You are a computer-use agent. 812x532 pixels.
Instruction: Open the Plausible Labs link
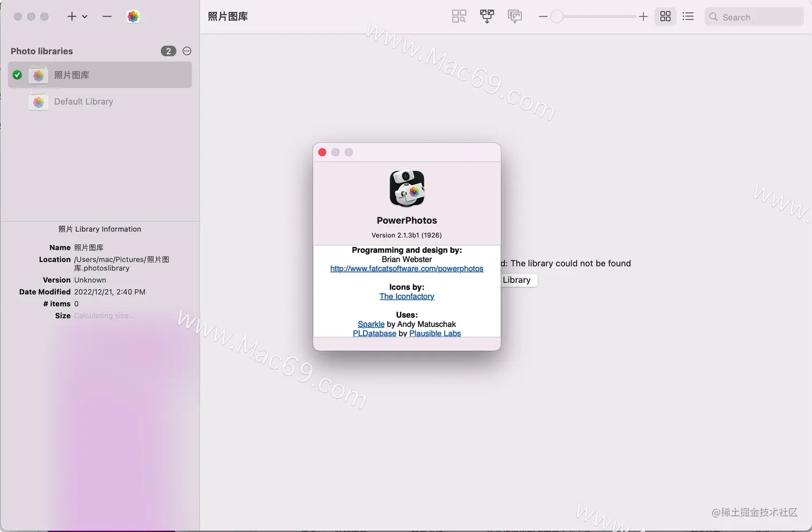tap(435, 333)
